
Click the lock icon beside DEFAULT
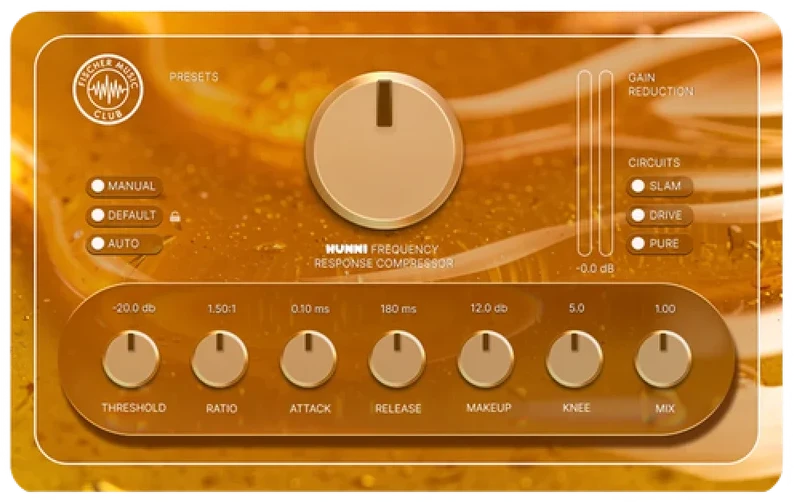[175, 217]
